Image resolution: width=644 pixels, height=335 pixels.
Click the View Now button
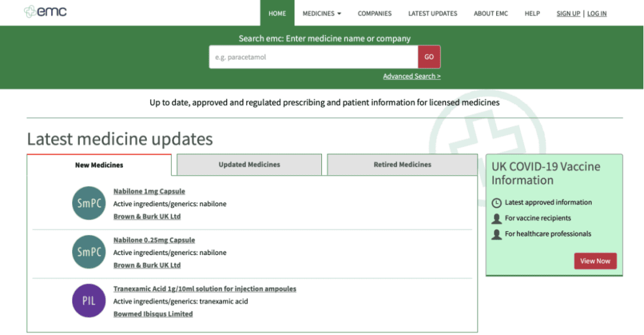[595, 261]
